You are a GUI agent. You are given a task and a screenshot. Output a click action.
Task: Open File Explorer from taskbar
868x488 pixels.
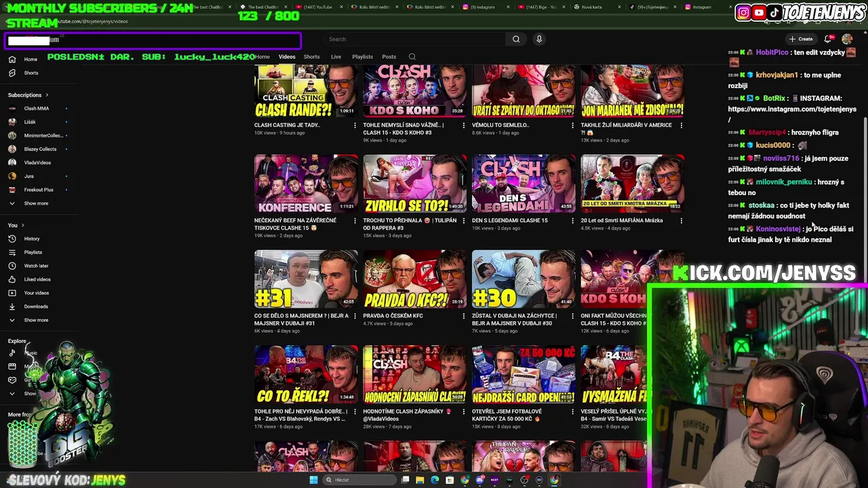pyautogui.click(x=420, y=480)
